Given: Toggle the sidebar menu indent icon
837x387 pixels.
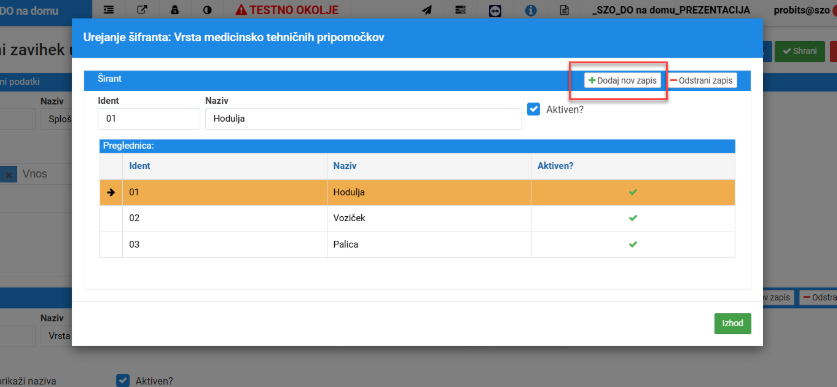Looking at the screenshot, I should point(109,10).
